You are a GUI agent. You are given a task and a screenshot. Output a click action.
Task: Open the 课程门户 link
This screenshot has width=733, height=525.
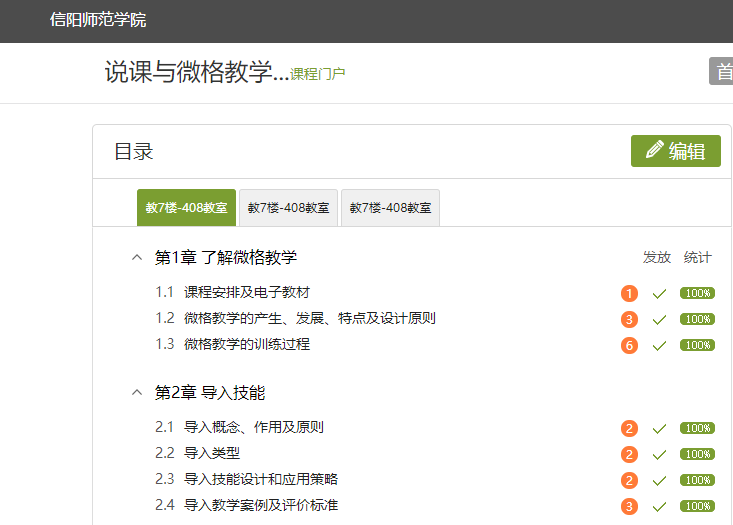click(317, 74)
